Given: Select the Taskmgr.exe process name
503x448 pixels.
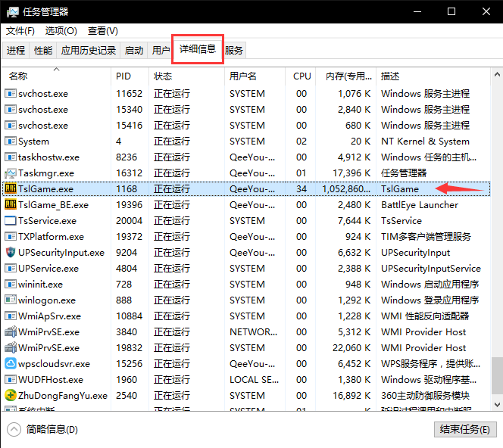Looking at the screenshot, I should (x=46, y=173).
